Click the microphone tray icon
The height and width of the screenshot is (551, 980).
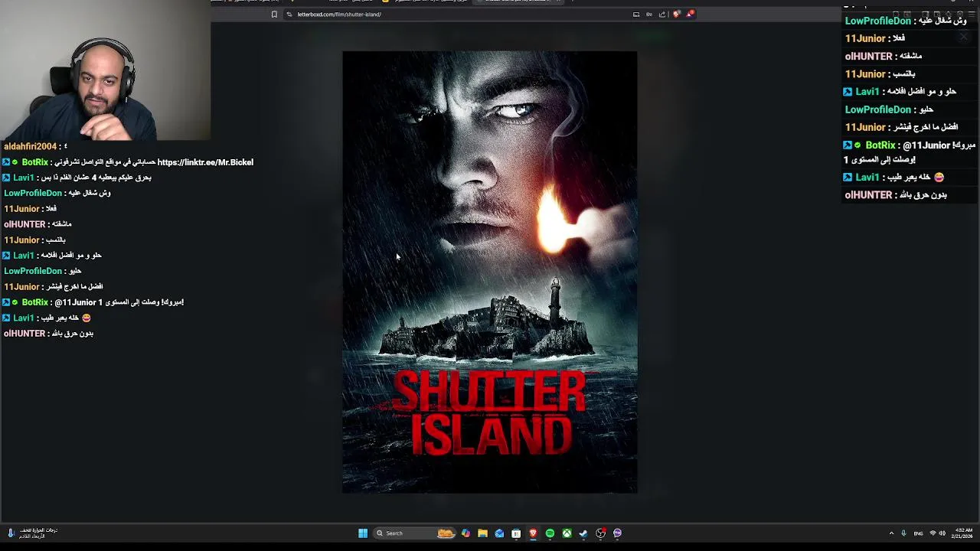point(904,533)
